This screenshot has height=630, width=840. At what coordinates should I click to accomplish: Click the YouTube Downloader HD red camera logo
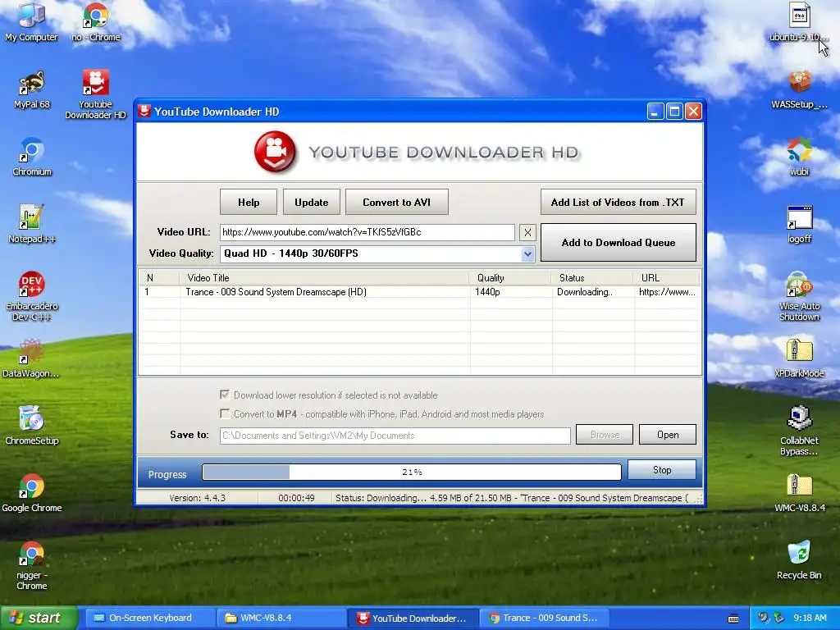[275, 152]
